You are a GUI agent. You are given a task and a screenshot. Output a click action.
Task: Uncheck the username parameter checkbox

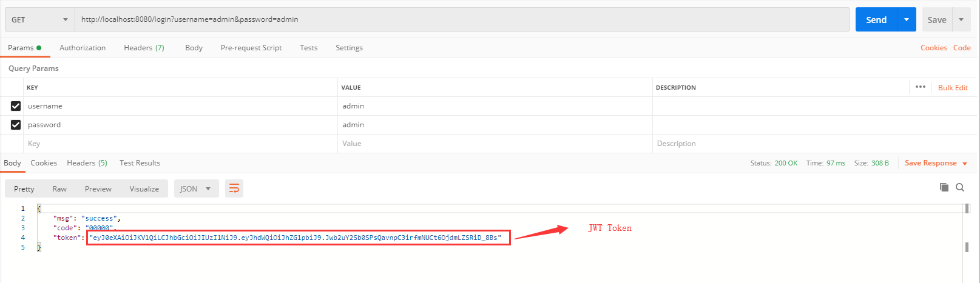pyautogui.click(x=16, y=106)
